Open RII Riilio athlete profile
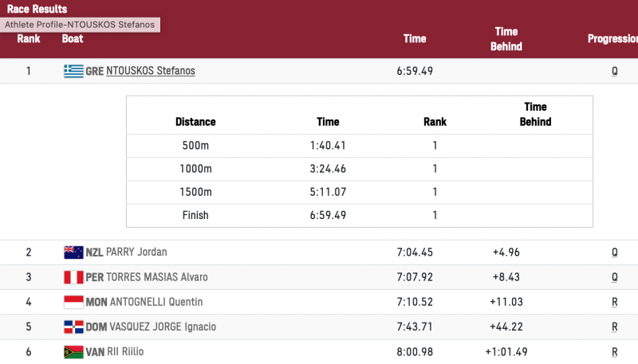 point(125,351)
